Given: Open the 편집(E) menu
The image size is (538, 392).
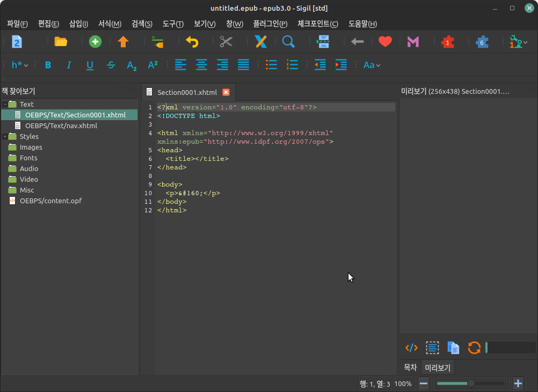Looking at the screenshot, I should 48,24.
